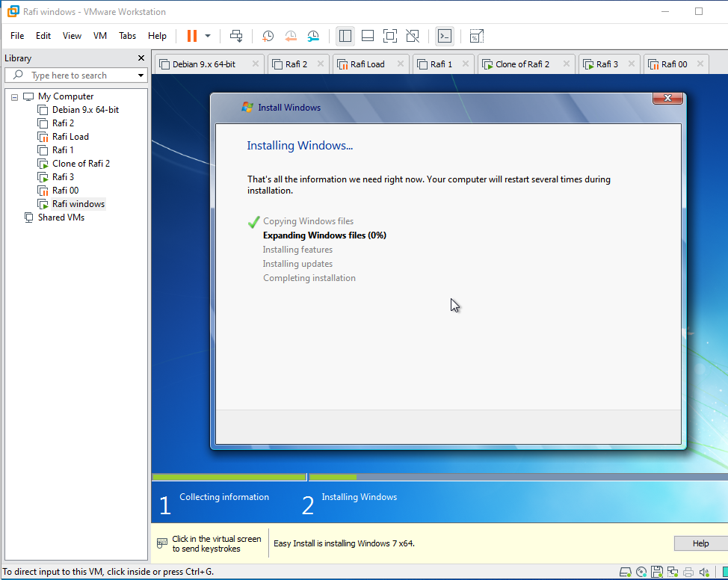Click the 'Installing updates' step text

pyautogui.click(x=297, y=264)
